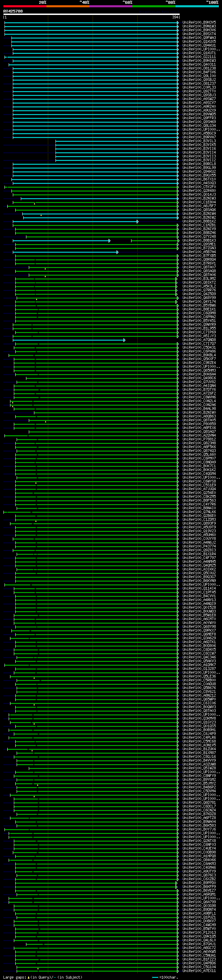Image resolution: width=222 pixels, height=980 pixels.
Task: Click the UniRef100_B6TX10 label
Action: 199,179
